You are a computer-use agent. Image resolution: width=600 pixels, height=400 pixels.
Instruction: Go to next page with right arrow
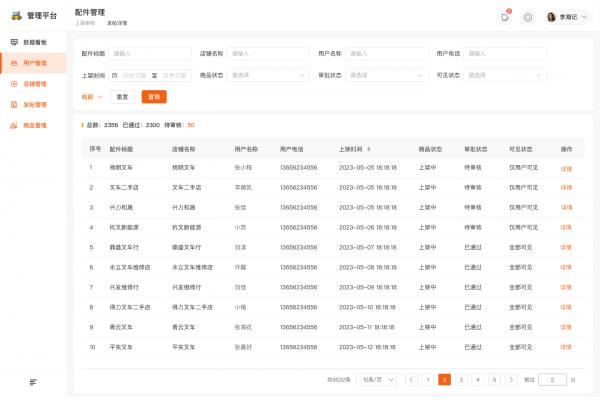pyautogui.click(x=512, y=380)
